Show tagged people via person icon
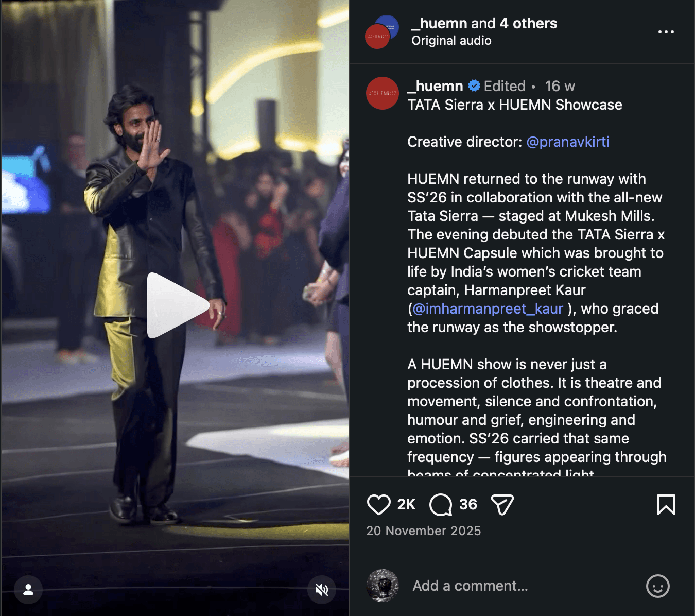 pos(28,590)
